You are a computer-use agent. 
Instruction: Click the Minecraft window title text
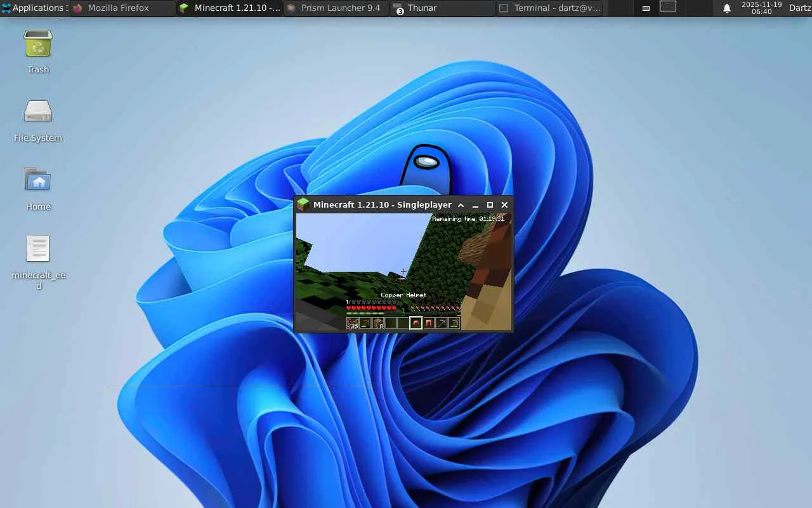[383, 204]
